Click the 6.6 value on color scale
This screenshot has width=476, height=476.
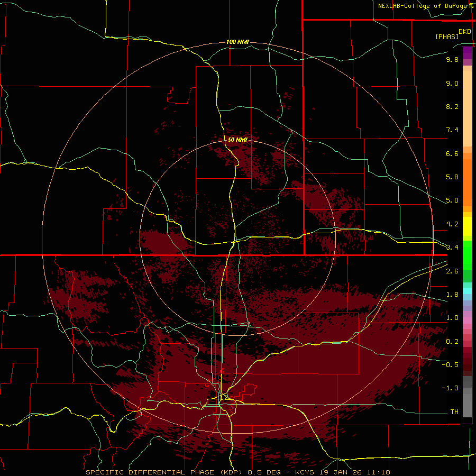click(x=452, y=153)
